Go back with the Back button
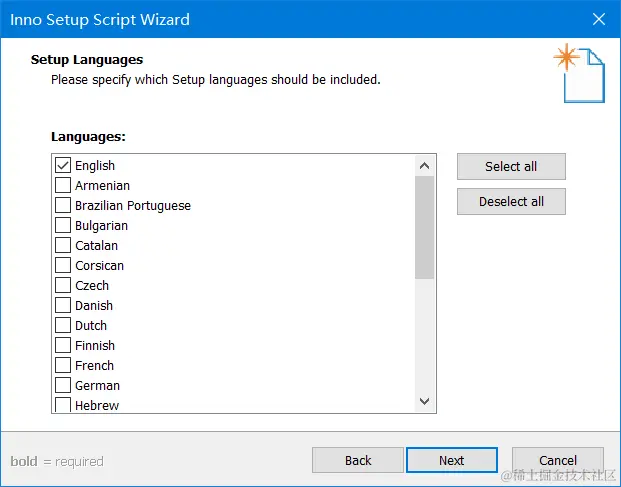 (358, 460)
